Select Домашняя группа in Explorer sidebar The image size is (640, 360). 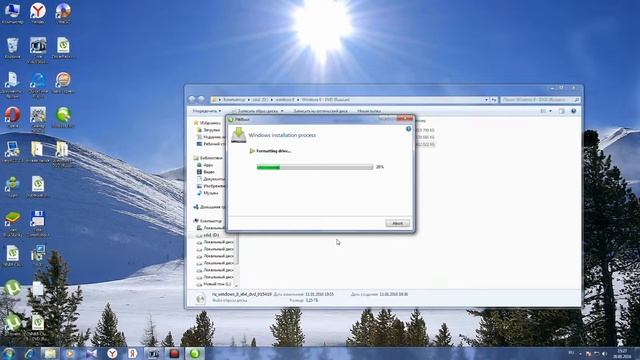[x=209, y=207]
